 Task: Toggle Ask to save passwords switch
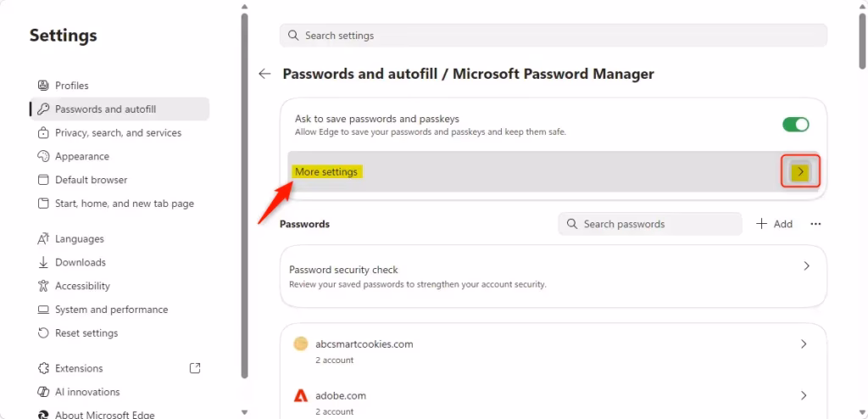tap(796, 125)
